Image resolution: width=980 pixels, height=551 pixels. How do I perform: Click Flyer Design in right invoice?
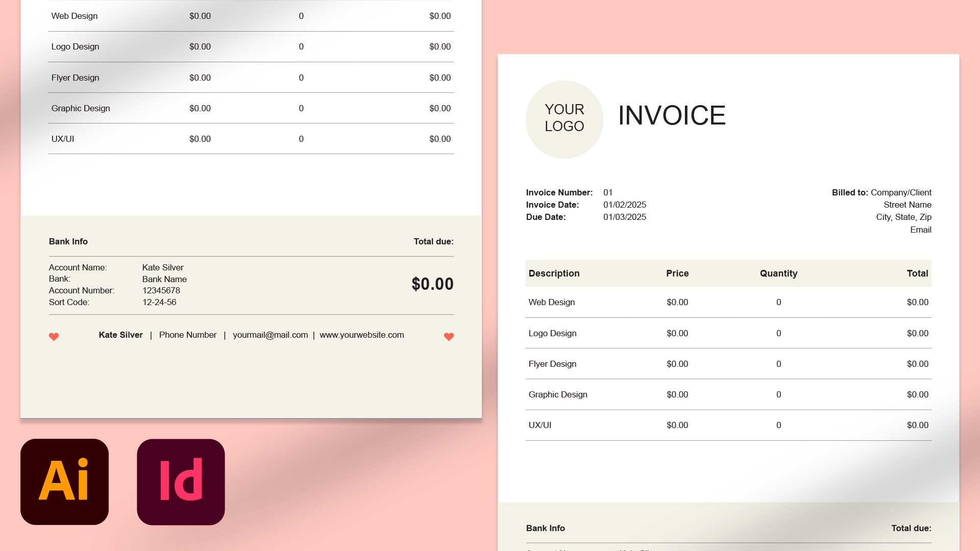coord(552,364)
